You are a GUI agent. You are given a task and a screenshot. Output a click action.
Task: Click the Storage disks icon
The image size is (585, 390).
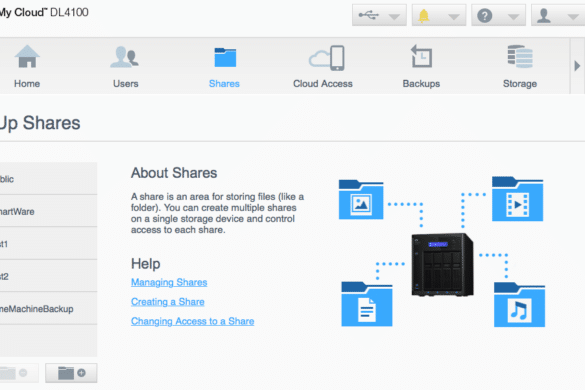tap(520, 57)
